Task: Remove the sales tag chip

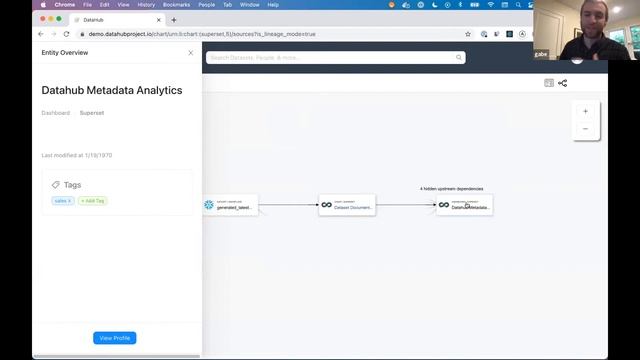Action: pyautogui.click(x=69, y=201)
